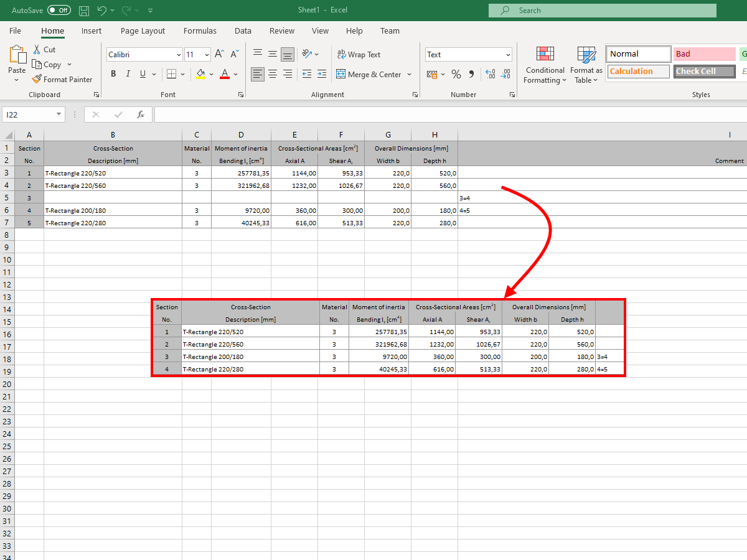Click the Orientation icon
The image size is (747, 560).
coord(307,55)
